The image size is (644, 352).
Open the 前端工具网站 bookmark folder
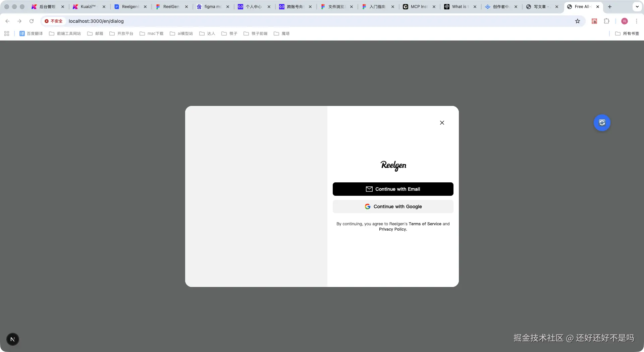[x=65, y=34]
